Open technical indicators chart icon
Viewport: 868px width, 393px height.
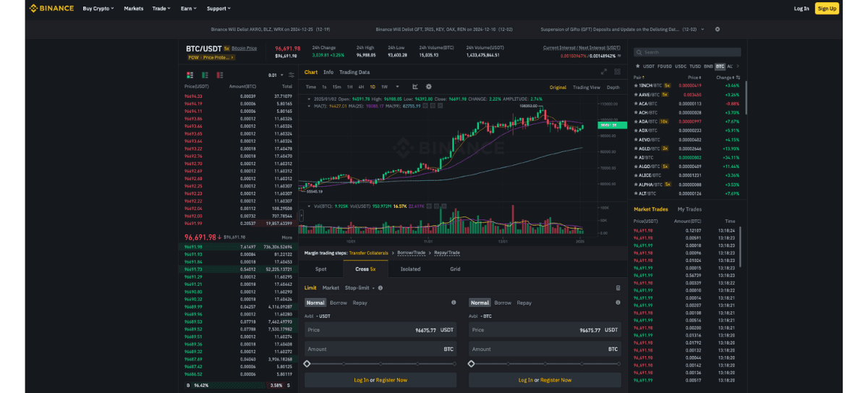pos(415,87)
